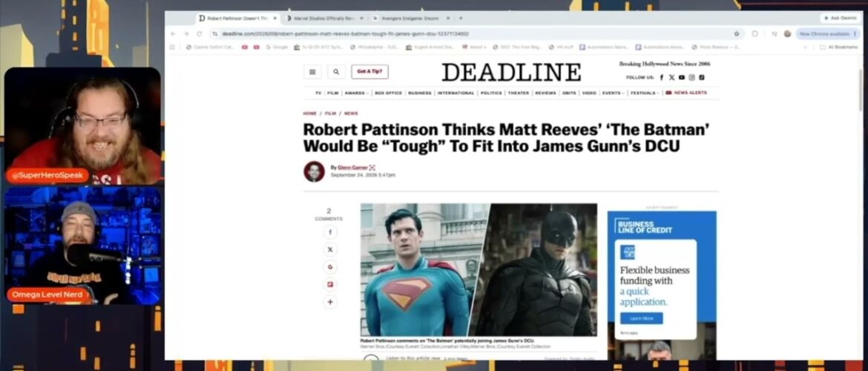Open the FILM navigation item
The width and height of the screenshot is (868, 371).
coord(332,93)
